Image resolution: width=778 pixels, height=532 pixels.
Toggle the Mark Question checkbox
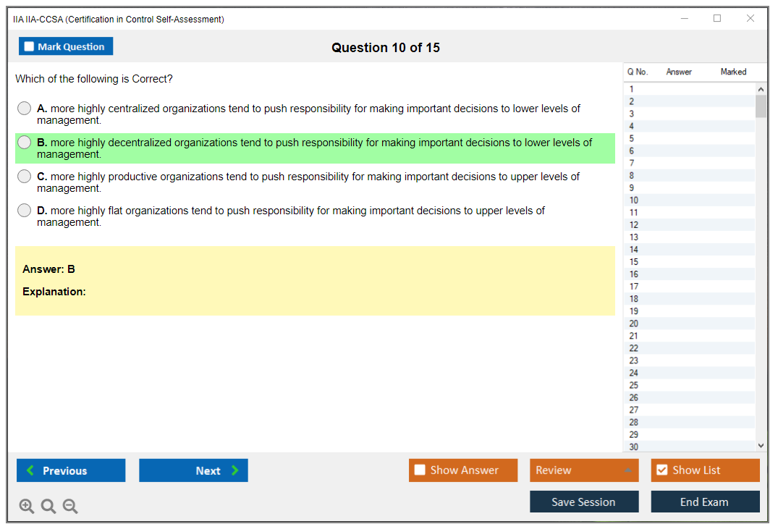pos(30,47)
